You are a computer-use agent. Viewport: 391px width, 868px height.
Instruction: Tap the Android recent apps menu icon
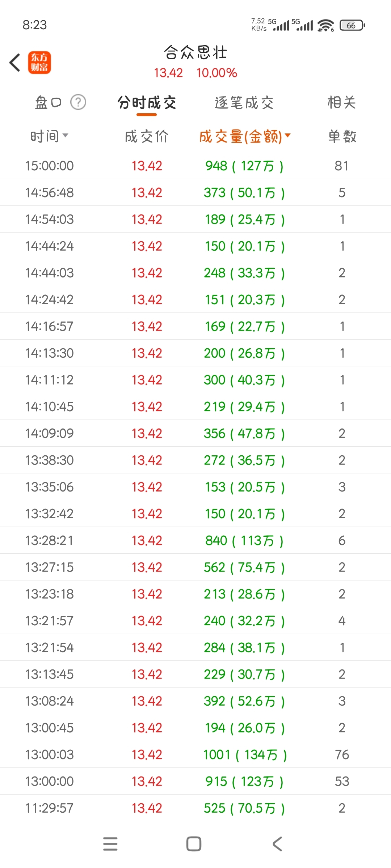click(x=110, y=844)
